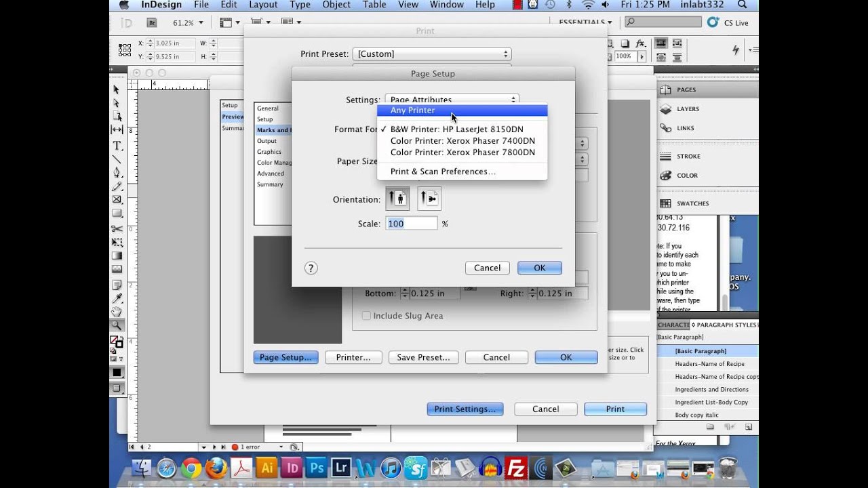The width and height of the screenshot is (868, 488).
Task: Click the Spotlight search icon
Action: pyautogui.click(x=743, y=5)
